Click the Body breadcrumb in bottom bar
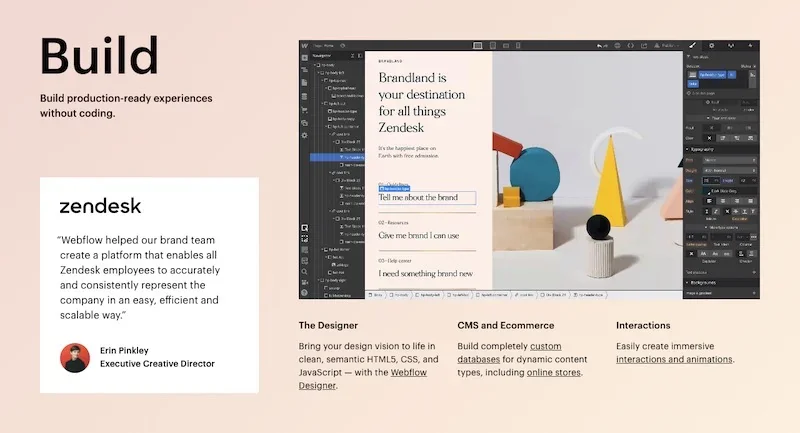 point(374,295)
